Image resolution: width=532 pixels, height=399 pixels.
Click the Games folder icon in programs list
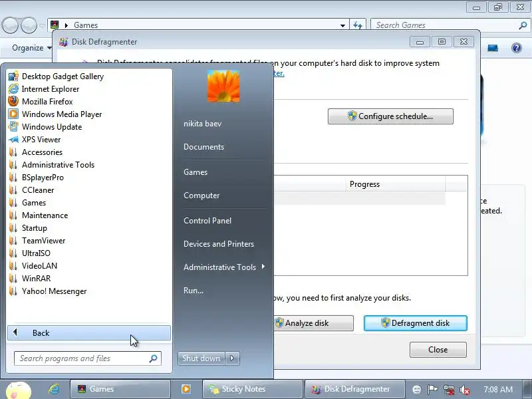[13, 203]
